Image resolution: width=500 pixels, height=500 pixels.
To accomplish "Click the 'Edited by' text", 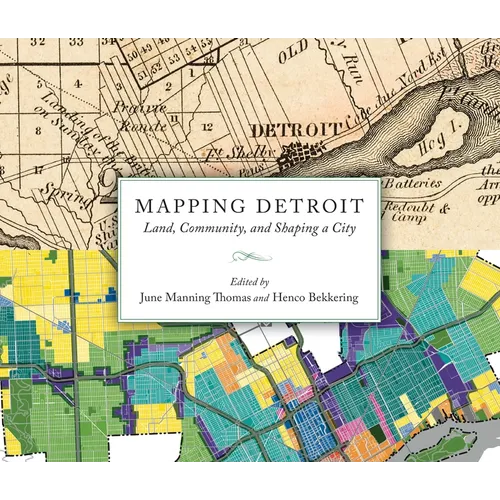I will coord(250,282).
